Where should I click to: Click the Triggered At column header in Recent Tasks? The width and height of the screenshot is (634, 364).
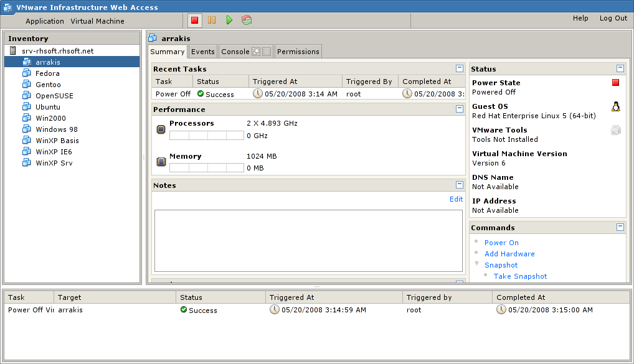(x=295, y=82)
